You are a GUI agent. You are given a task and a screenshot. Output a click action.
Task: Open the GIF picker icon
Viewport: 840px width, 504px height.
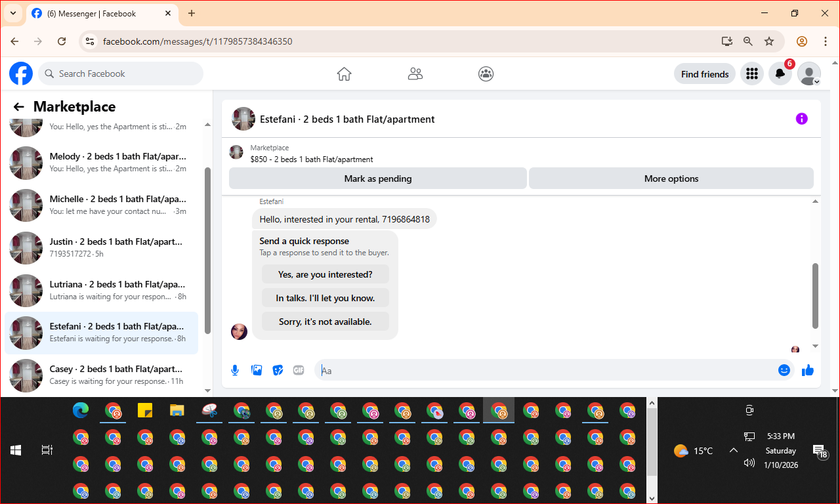pos(299,370)
